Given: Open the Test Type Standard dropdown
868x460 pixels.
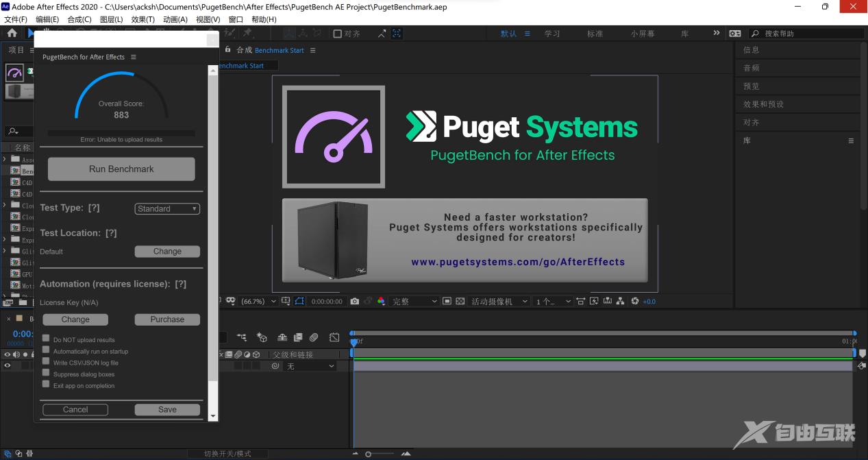Looking at the screenshot, I should click(x=167, y=208).
